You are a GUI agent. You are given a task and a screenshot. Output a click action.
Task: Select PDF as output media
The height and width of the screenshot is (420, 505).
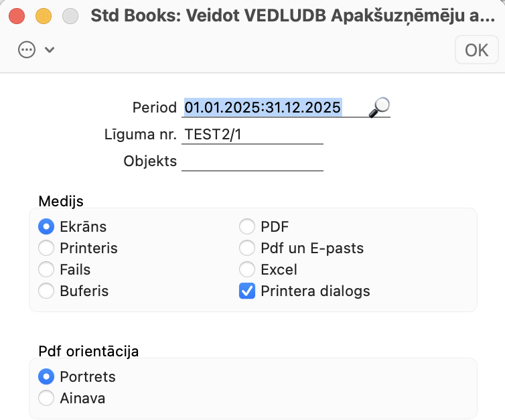coord(247,226)
